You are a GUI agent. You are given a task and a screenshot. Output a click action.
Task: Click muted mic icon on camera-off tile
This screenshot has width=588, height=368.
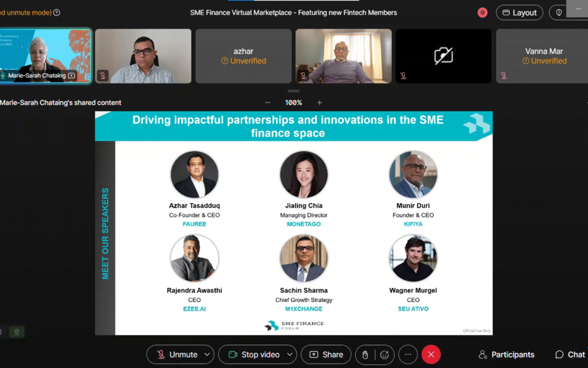pos(403,76)
